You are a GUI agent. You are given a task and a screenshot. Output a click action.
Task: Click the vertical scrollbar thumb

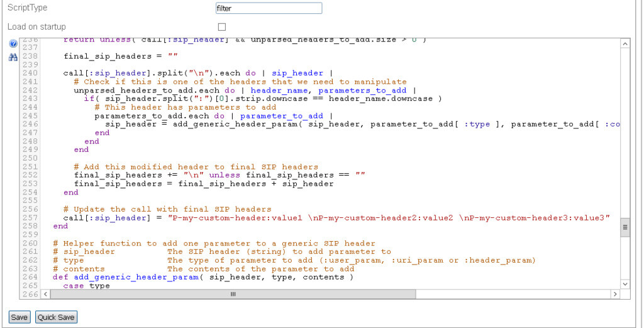pos(625,227)
